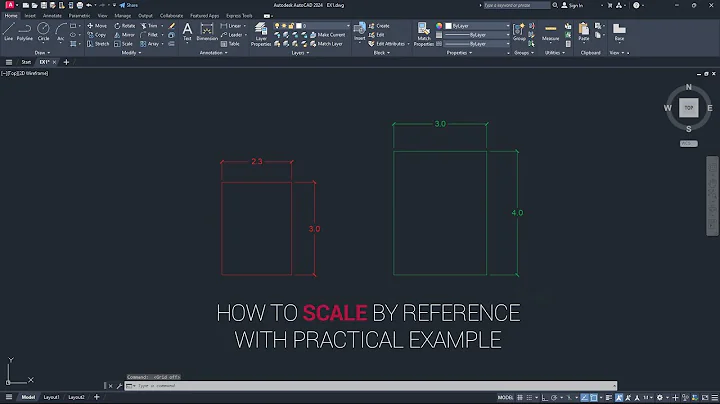Click Create block button
The width and height of the screenshot is (720, 404).
[x=379, y=26]
